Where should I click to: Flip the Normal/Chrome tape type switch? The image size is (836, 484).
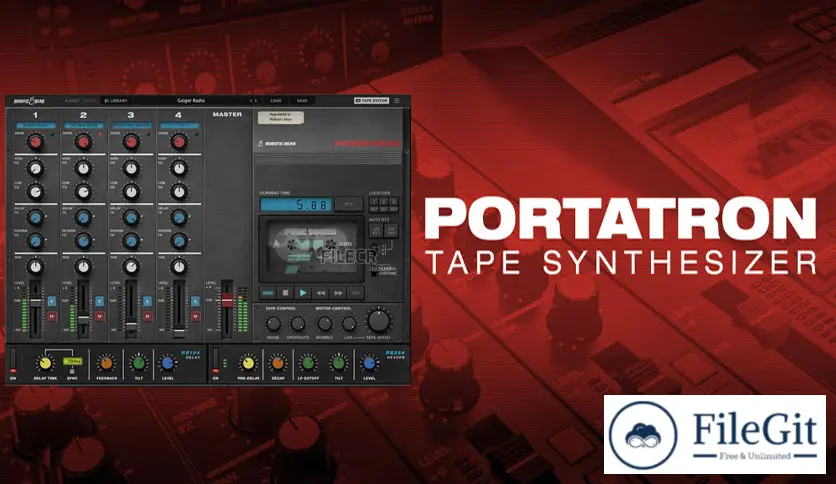point(374,271)
